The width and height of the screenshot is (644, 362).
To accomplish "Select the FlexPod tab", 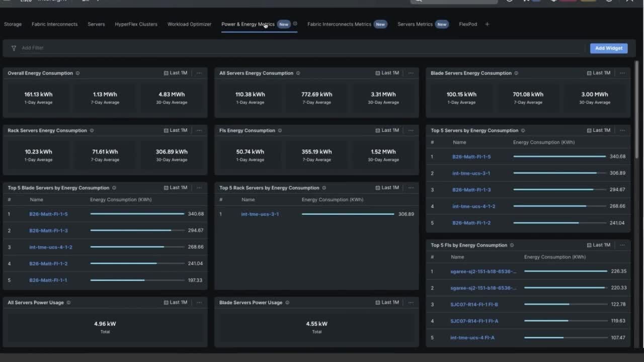I will (468, 24).
